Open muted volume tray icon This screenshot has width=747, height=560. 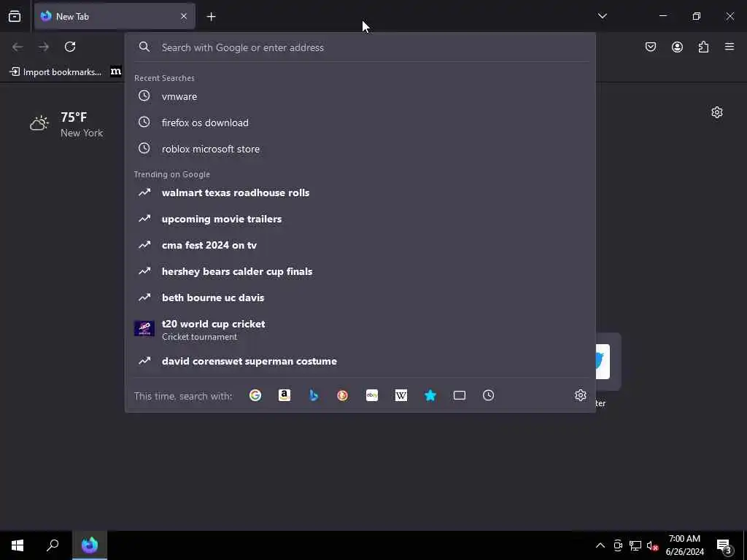point(652,545)
